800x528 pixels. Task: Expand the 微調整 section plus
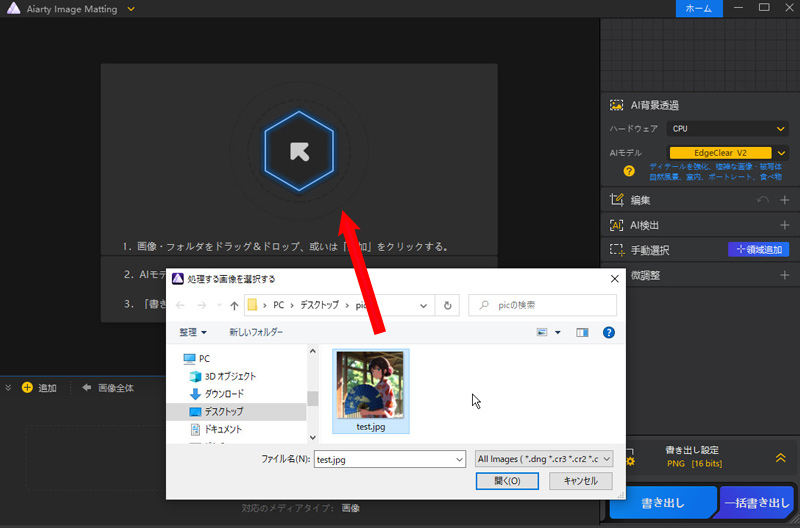point(785,275)
